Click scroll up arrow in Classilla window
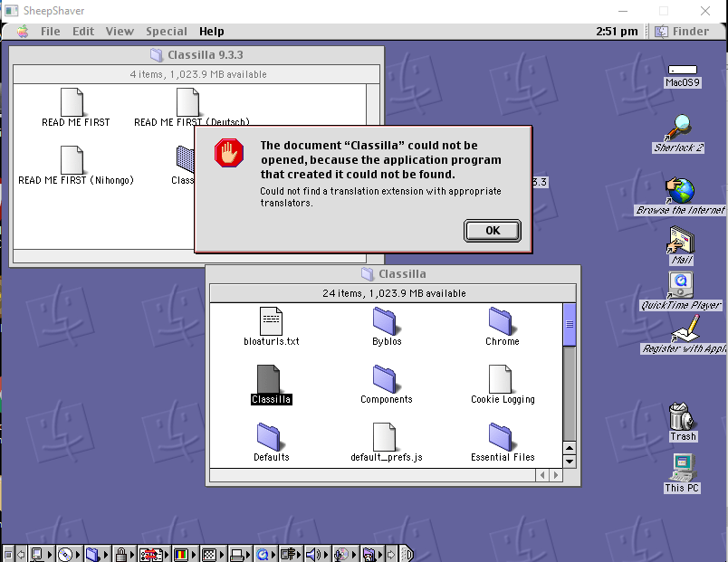This screenshot has height=562, width=728. coord(570,448)
